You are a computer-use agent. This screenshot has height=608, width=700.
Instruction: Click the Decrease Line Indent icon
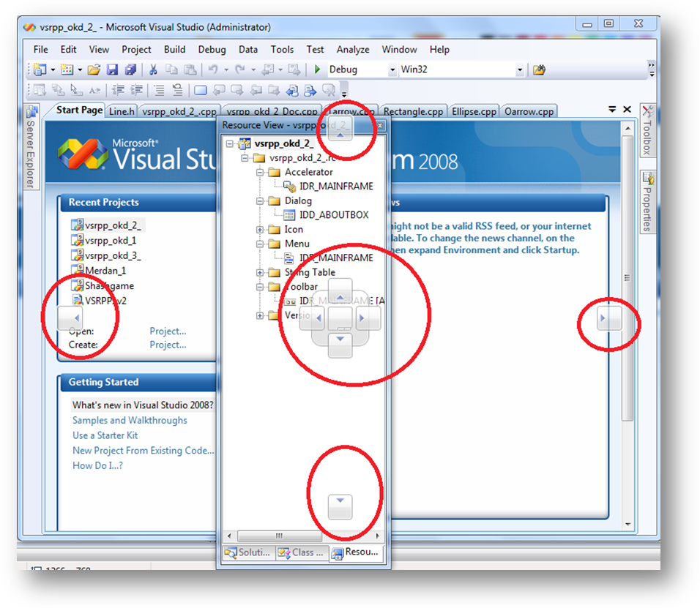(118, 91)
